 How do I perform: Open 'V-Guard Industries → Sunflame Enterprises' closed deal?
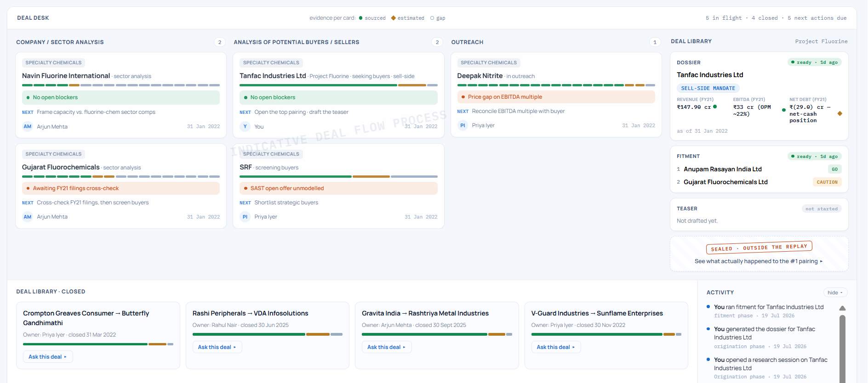[606, 335]
